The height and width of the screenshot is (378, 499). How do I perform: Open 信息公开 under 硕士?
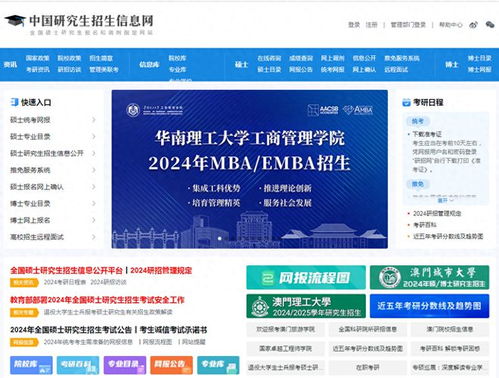(364, 58)
